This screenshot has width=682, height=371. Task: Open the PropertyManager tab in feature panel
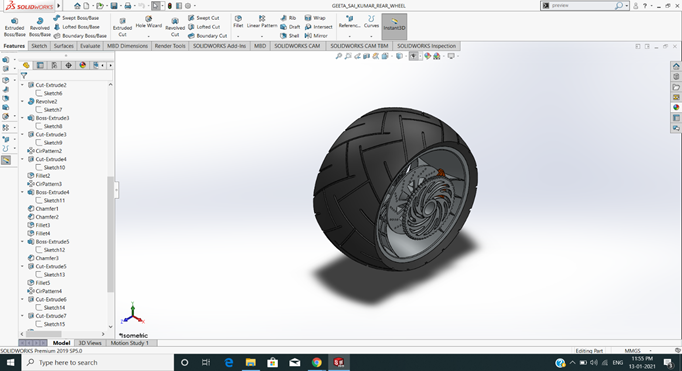[40, 65]
